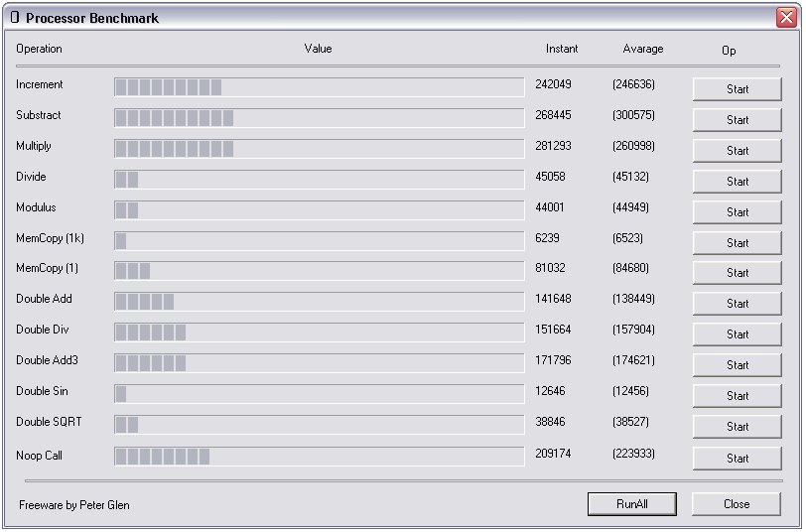Start the MemCopy (1k) benchmark
The image size is (806, 532).
[x=737, y=243]
